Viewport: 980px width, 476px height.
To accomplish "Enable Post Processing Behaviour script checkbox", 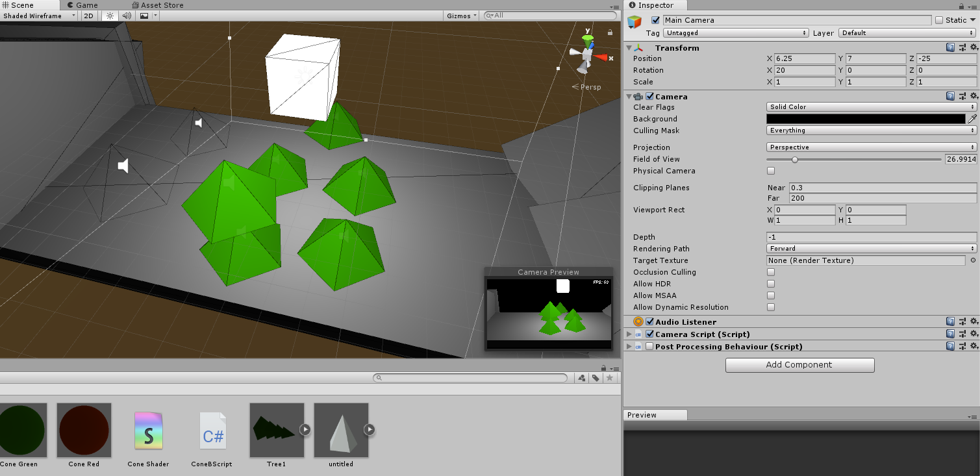I will [649, 346].
